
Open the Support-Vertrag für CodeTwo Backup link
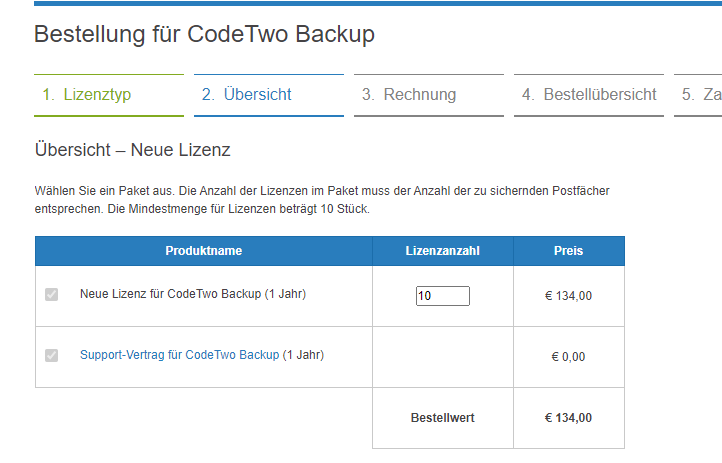[179, 355]
